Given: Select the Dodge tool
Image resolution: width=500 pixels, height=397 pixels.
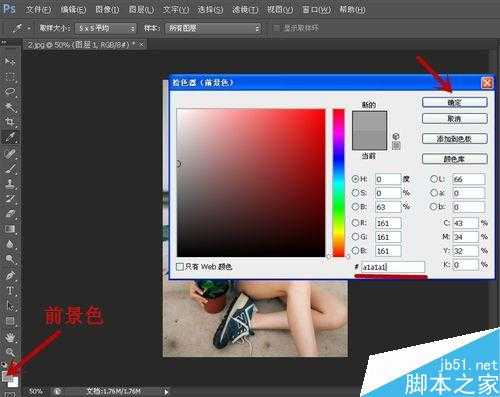Looking at the screenshot, I should [10, 259].
